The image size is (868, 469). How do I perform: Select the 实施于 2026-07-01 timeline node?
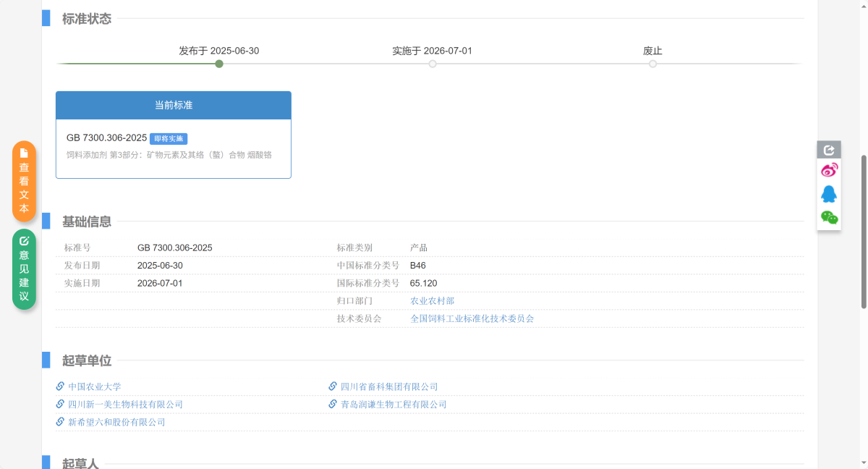click(x=433, y=64)
